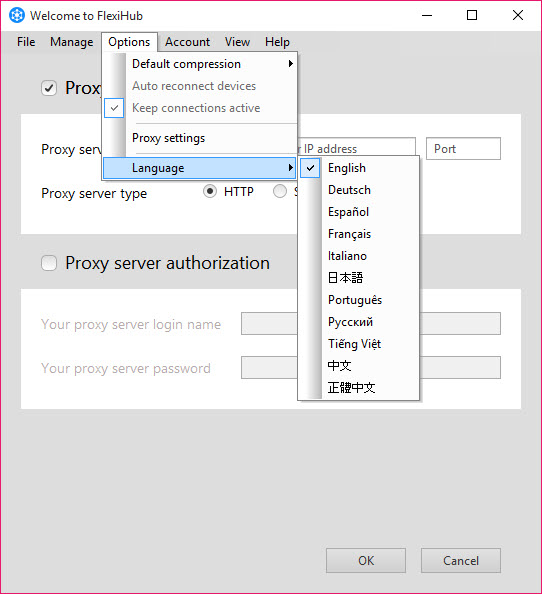Switch language to 中文 simplified
Image resolution: width=542 pixels, height=594 pixels.
coord(358,366)
